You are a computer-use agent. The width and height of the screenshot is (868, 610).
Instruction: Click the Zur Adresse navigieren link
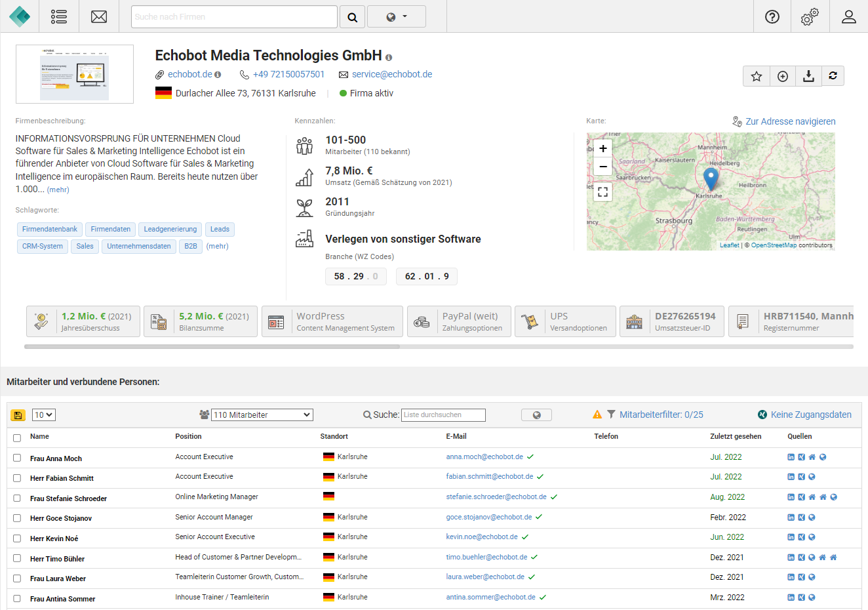[790, 121]
